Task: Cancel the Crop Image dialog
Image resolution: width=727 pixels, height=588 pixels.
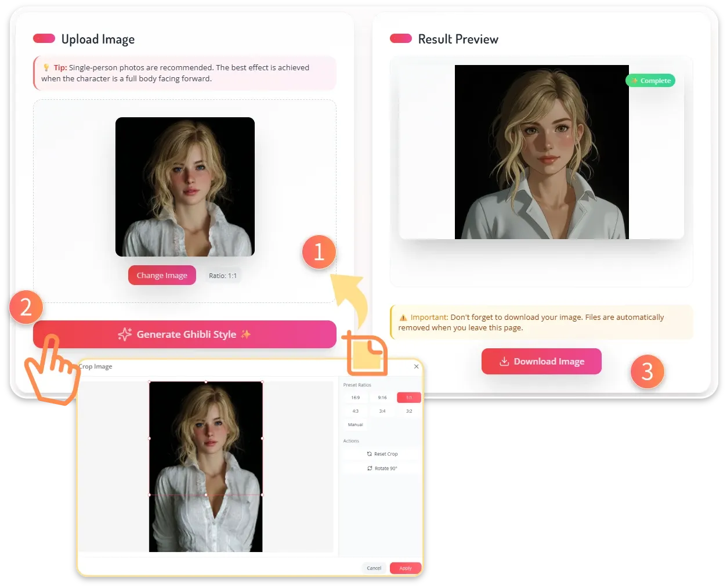Action: click(374, 568)
